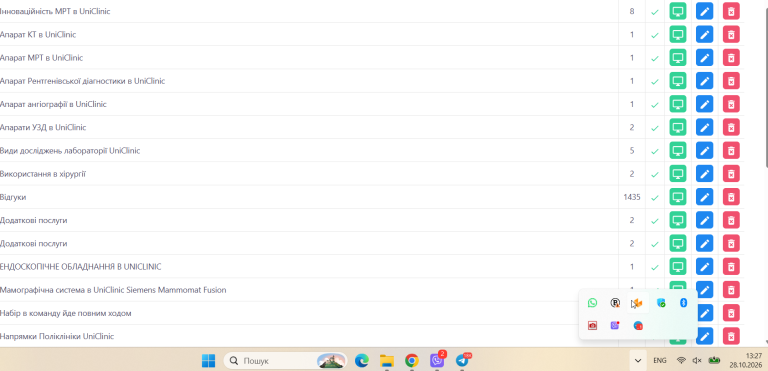Screen dimensions: 768x371
Task: Toggle active checkmark for 'Використання в хірургії'
Action: 655,174
